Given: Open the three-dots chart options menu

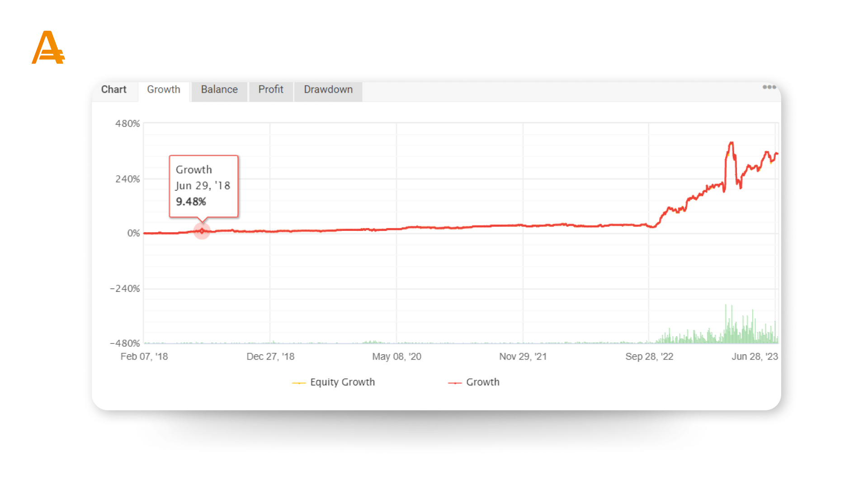Looking at the screenshot, I should [769, 87].
